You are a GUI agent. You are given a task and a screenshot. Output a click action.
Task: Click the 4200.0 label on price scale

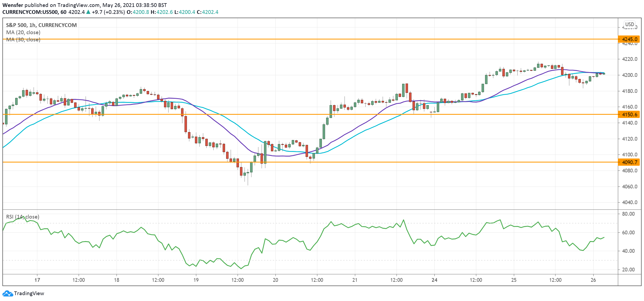[629, 75]
